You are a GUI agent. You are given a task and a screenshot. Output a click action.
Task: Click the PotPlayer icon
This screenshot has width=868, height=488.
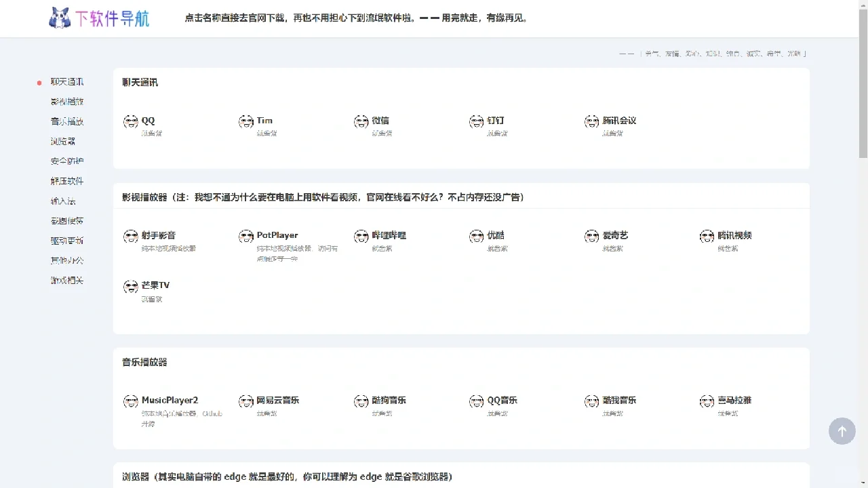tap(246, 237)
